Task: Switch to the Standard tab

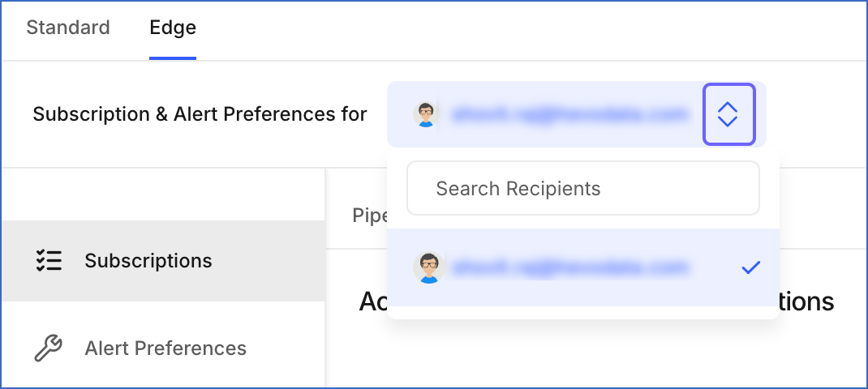Action: [68, 28]
